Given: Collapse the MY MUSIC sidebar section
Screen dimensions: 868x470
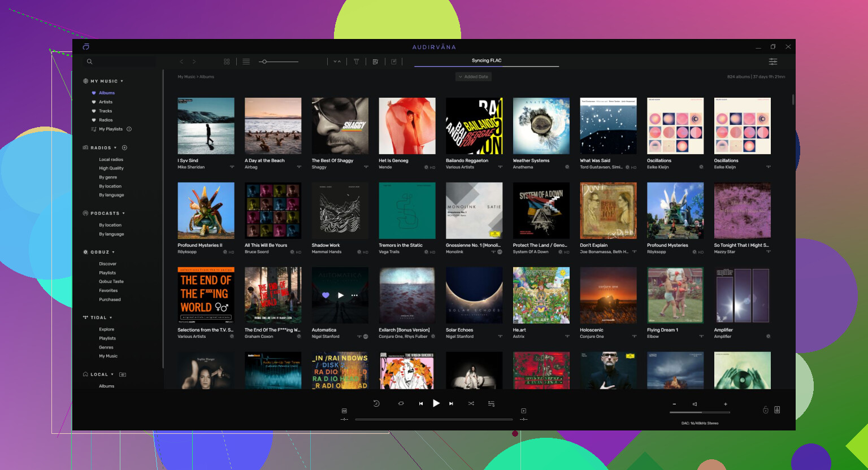Looking at the screenshot, I should pos(121,81).
